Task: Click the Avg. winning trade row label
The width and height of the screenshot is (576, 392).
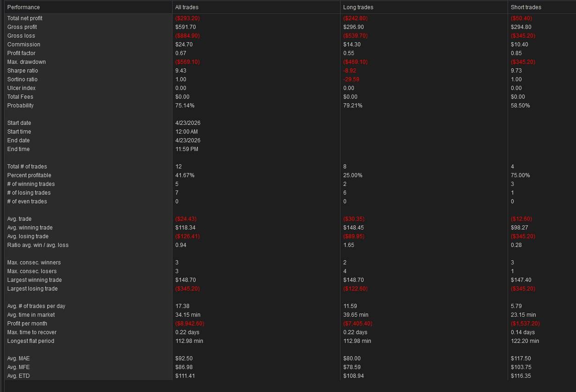Action: tap(30, 228)
